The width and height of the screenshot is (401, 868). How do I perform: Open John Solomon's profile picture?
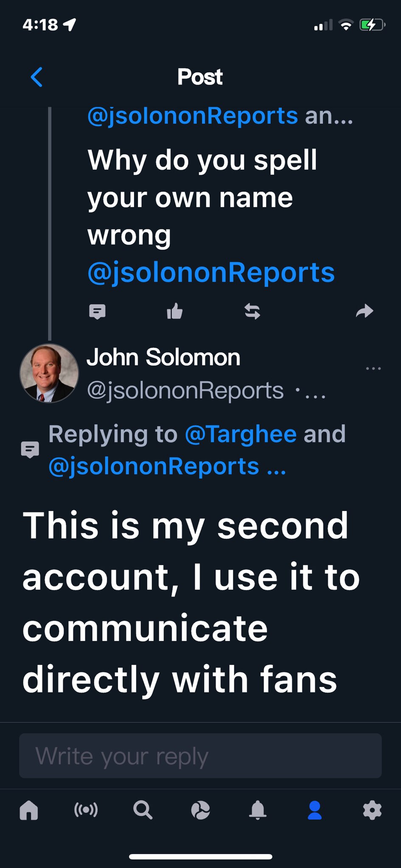[48, 373]
